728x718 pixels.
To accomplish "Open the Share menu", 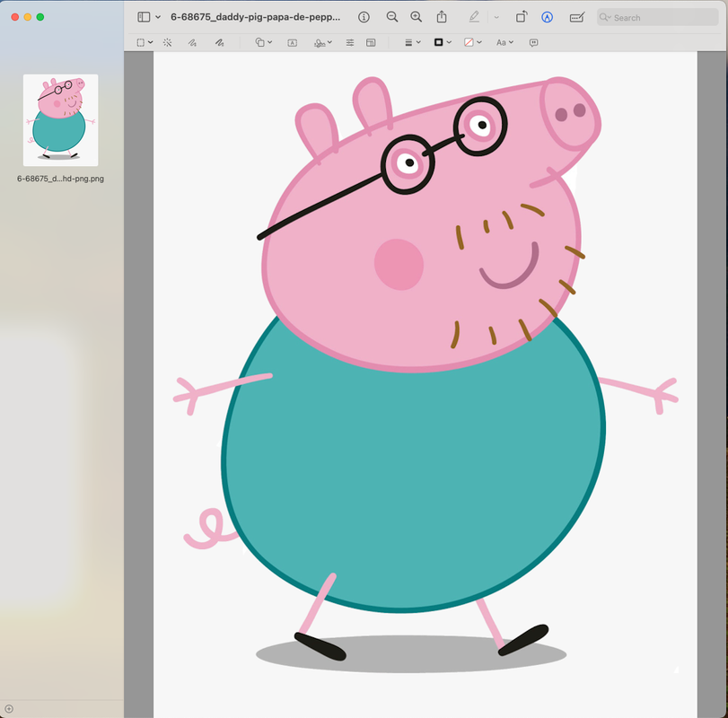I will coord(442,17).
